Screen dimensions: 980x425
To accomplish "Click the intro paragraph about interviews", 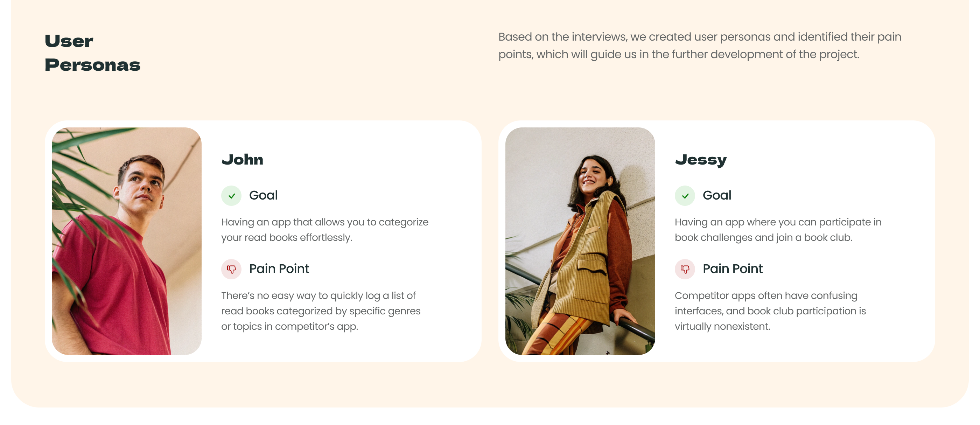I will click(699, 45).
